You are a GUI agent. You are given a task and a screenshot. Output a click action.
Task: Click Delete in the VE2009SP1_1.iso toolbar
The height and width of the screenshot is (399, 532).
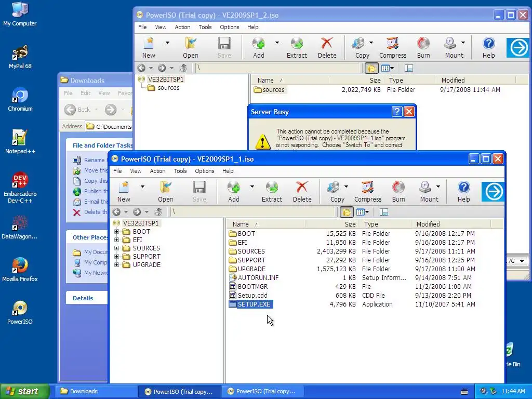point(302,191)
